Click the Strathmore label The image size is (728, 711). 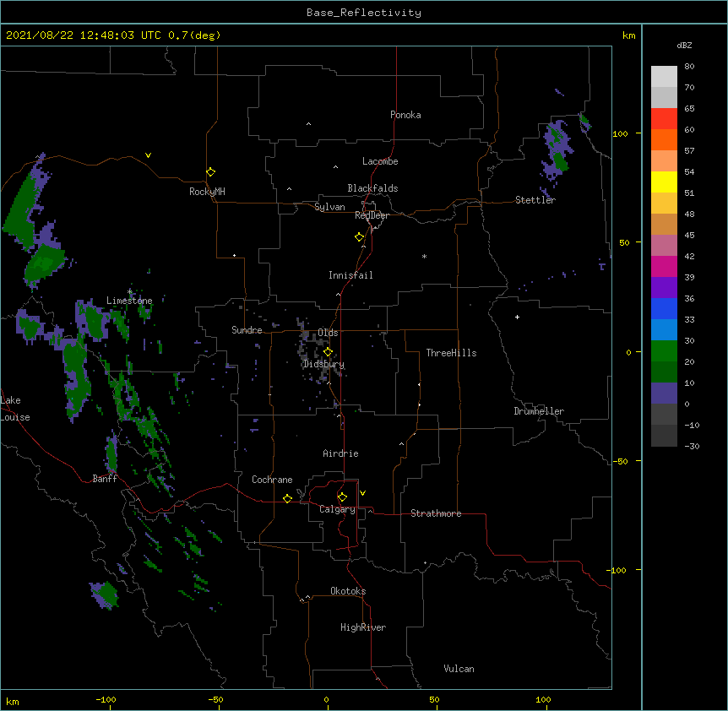pyautogui.click(x=436, y=513)
